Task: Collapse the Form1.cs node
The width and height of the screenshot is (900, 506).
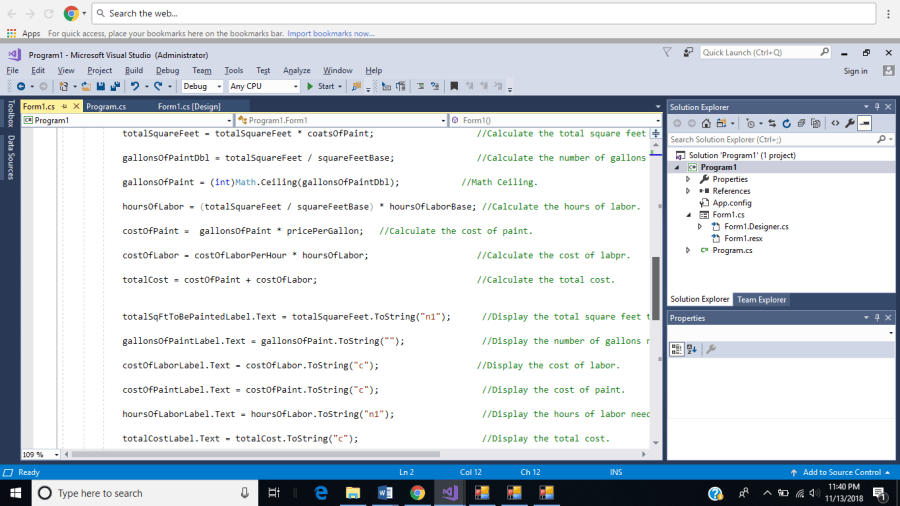Action: pos(688,215)
